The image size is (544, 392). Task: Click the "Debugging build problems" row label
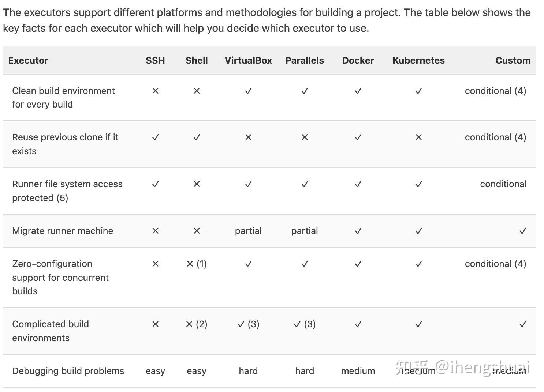[x=68, y=371]
